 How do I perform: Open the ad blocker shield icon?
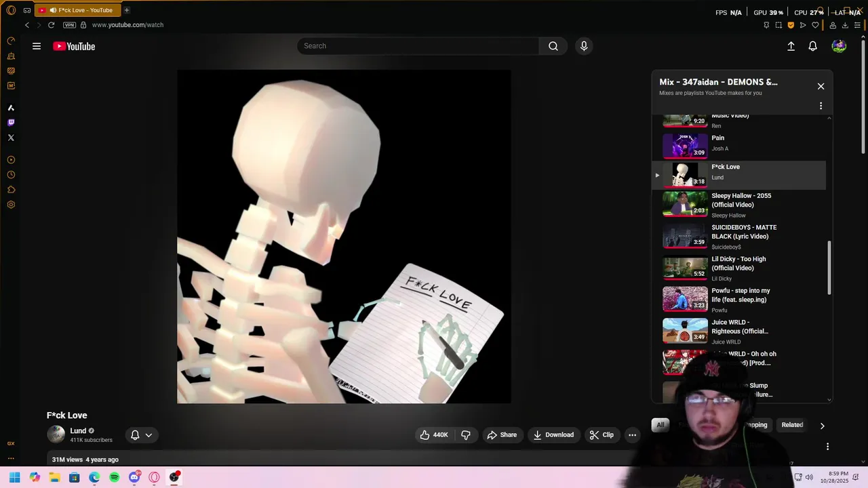point(791,25)
